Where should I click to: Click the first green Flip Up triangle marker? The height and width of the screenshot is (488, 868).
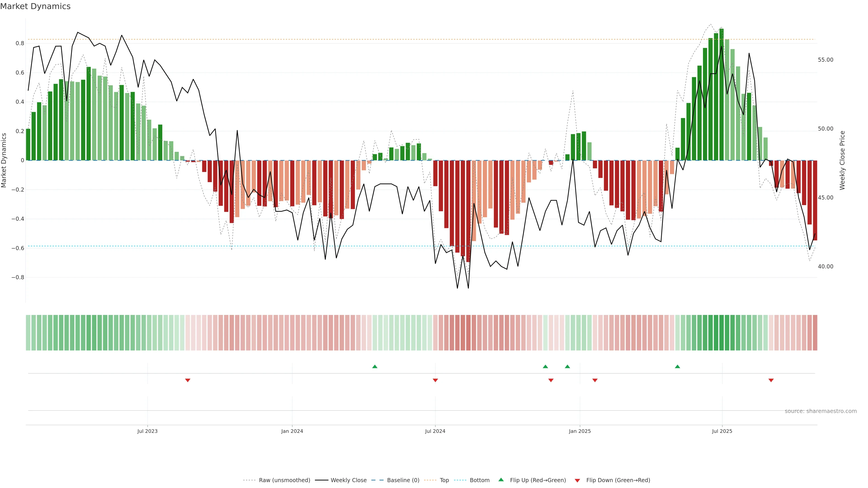click(375, 366)
